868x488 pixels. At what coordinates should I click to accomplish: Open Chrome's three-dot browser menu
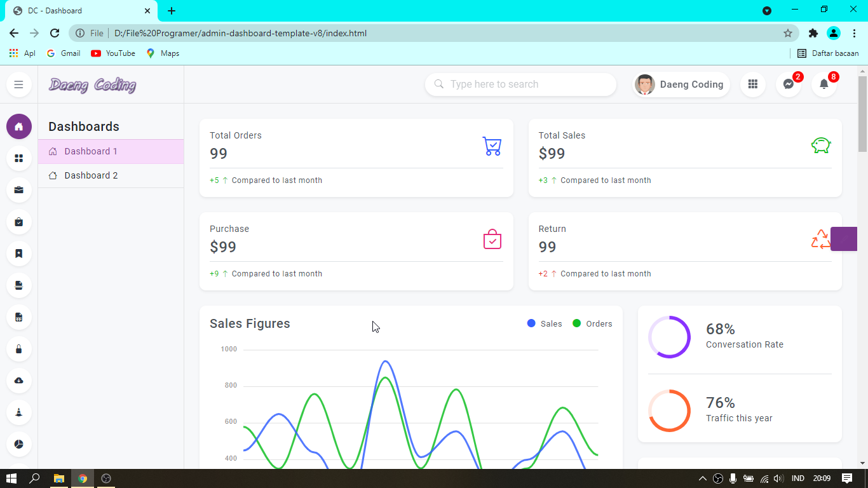tap(853, 32)
